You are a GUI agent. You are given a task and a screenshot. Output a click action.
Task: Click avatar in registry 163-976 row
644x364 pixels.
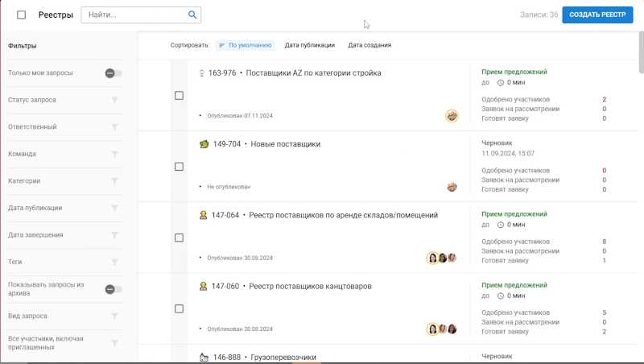click(x=452, y=116)
